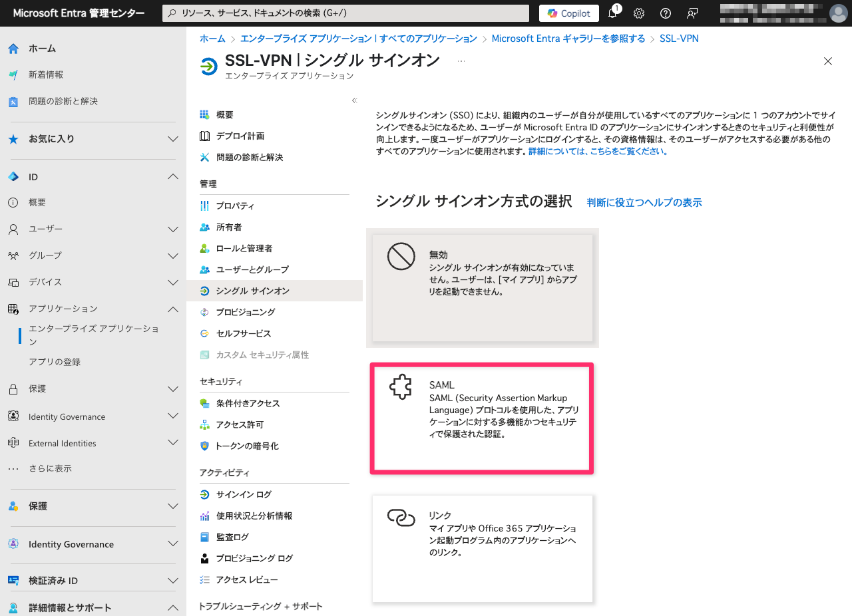Open 使用状況と分析情報 chart icon
The height and width of the screenshot is (616, 852).
click(205, 516)
